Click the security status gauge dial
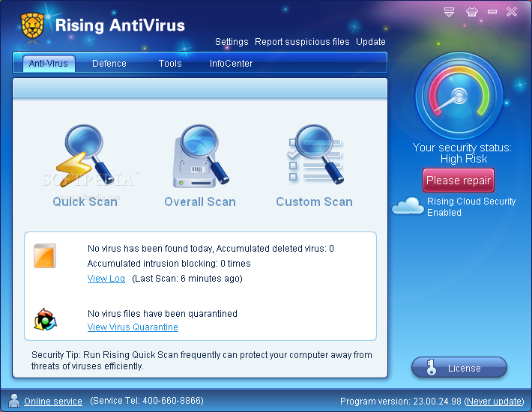 (x=459, y=96)
